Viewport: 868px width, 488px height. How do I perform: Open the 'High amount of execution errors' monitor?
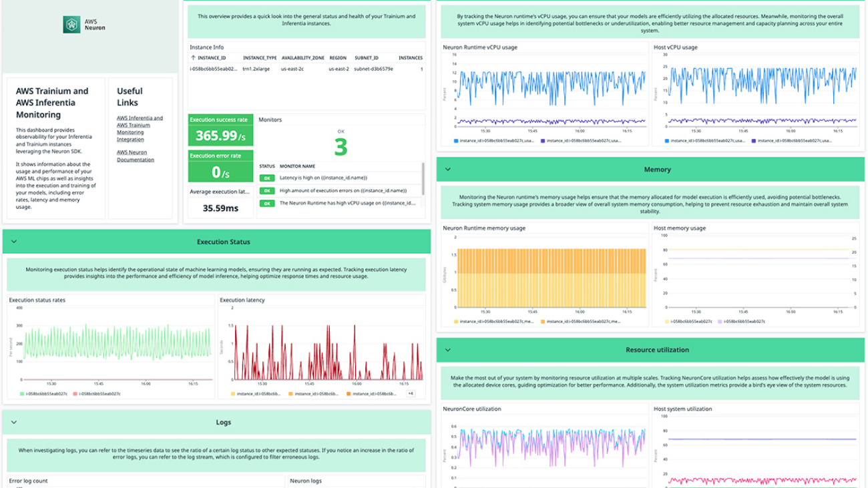(342, 191)
